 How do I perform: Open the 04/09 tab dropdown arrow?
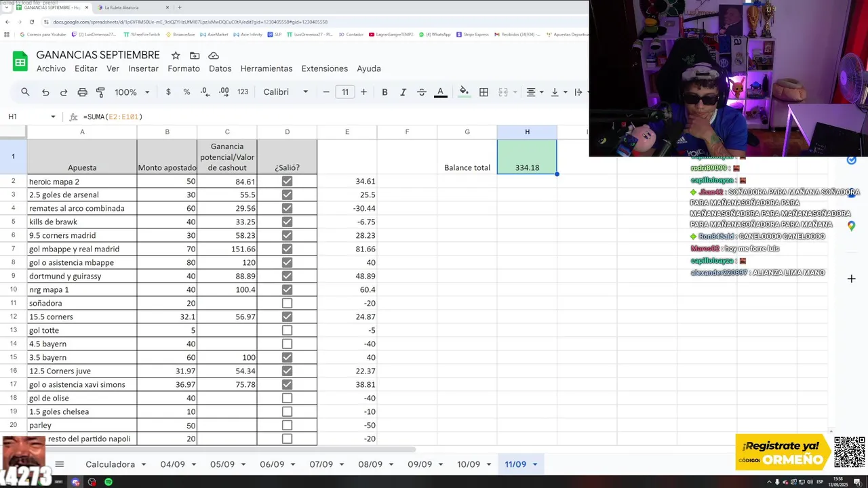(193, 464)
